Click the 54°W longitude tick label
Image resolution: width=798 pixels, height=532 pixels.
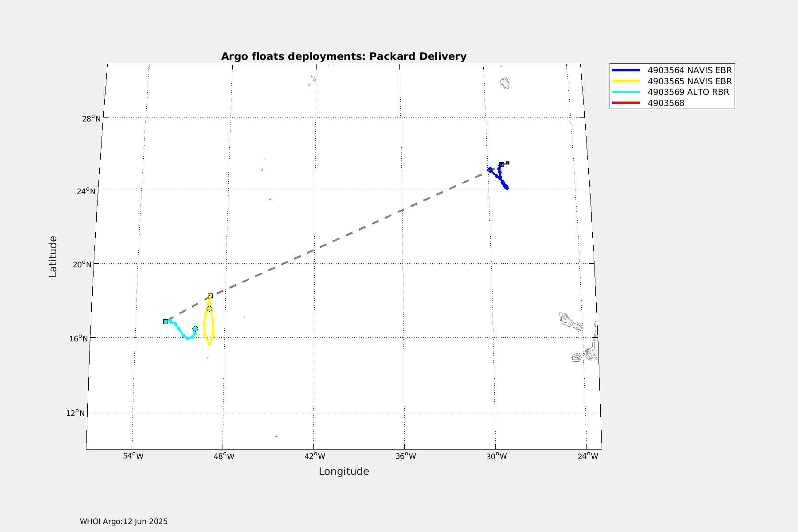(x=133, y=456)
